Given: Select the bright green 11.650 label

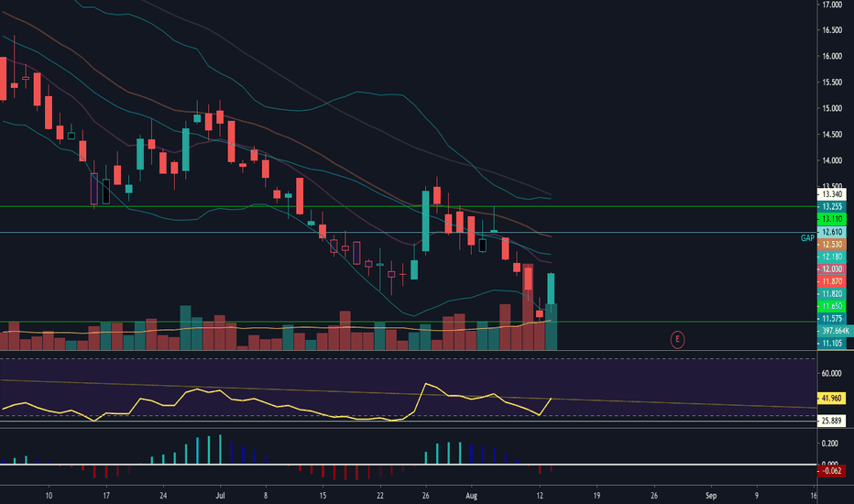Looking at the screenshot, I should pos(832,306).
